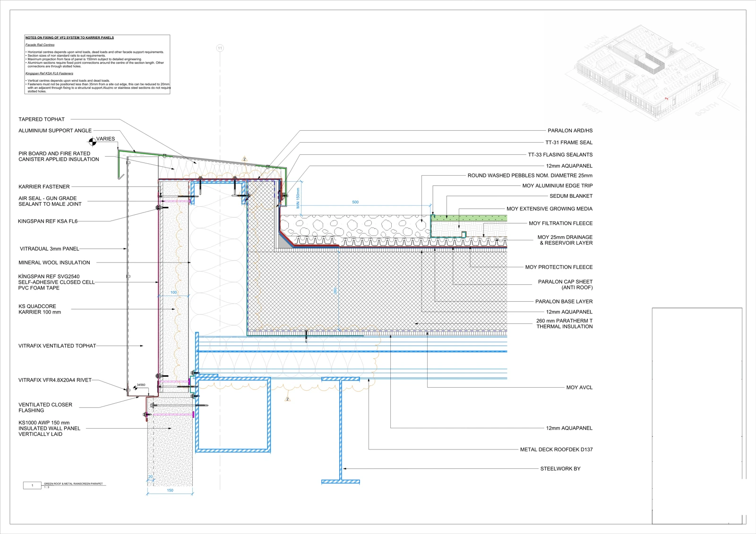Select the VITRAFIX VFR4.8X20A4 RIVET annotation
This screenshot has width=756, height=534.
(x=55, y=380)
